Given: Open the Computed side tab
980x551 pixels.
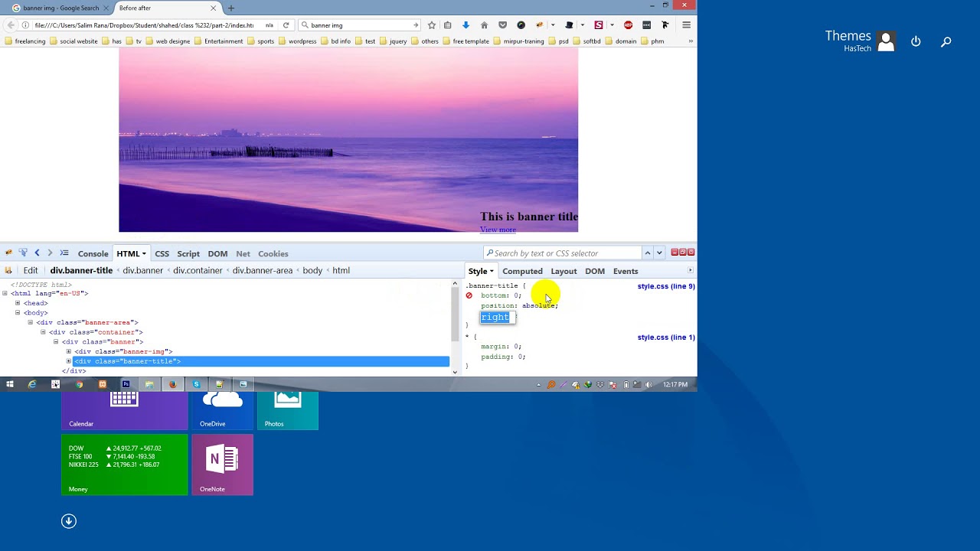Looking at the screenshot, I should point(522,271).
